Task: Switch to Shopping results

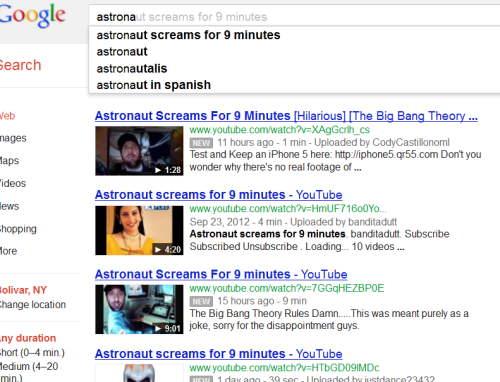Action: point(18,229)
